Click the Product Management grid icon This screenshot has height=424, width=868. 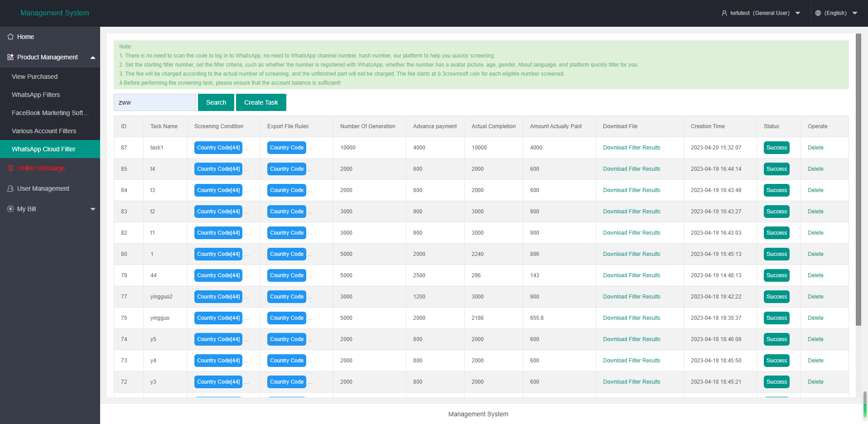(x=10, y=57)
